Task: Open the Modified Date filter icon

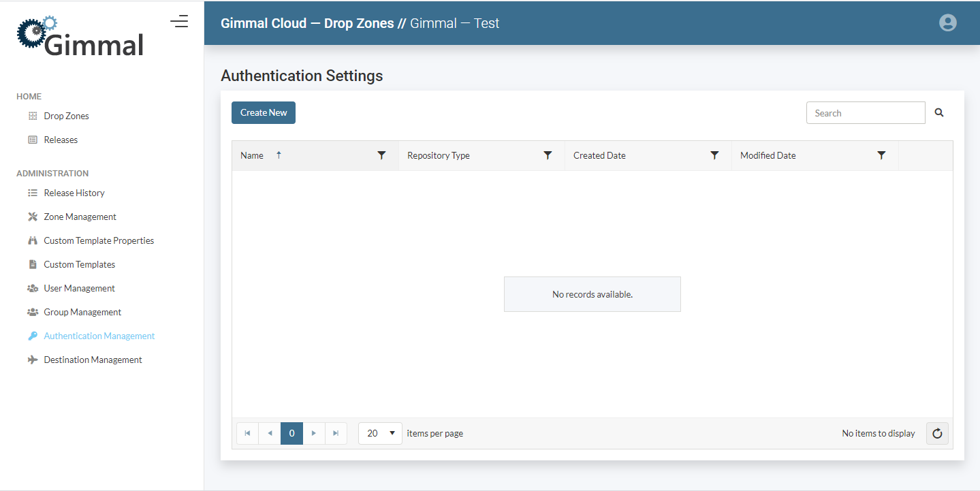Action: [881, 155]
